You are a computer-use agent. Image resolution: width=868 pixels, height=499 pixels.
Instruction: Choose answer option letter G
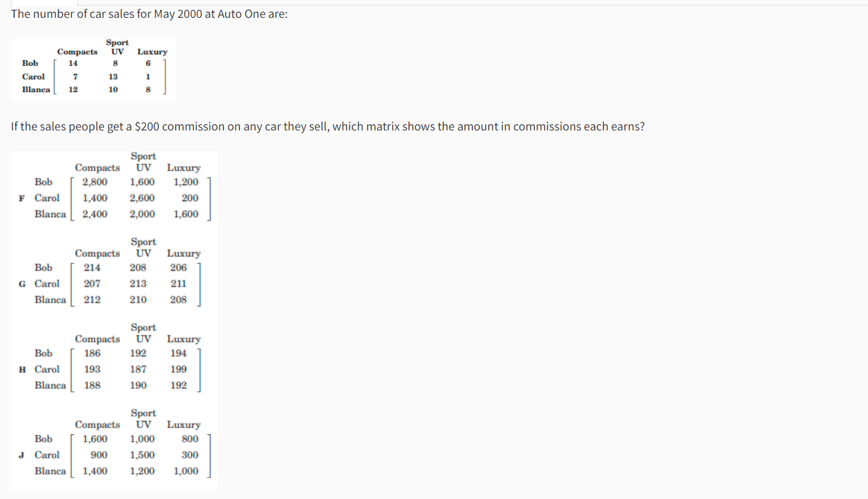point(22,284)
